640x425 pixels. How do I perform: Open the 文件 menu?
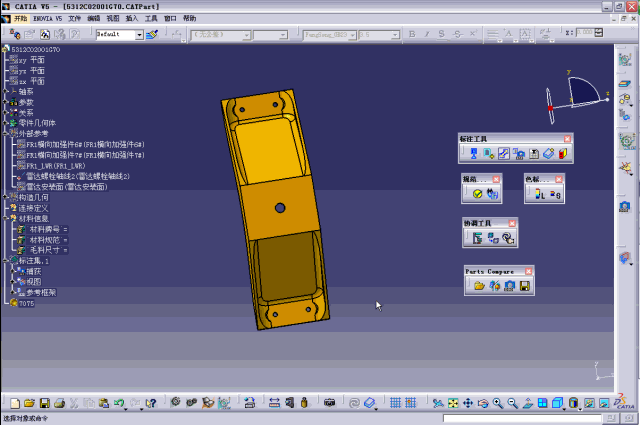(x=75, y=18)
